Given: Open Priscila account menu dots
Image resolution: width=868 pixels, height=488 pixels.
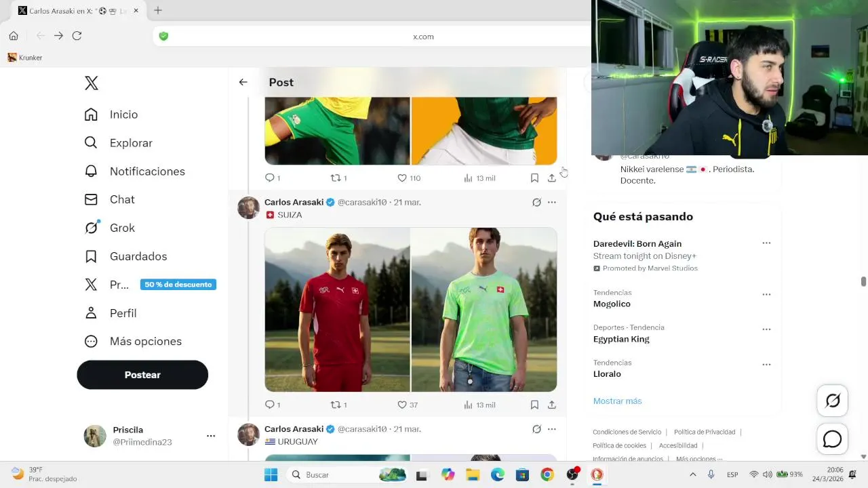Looking at the screenshot, I should [x=211, y=436].
